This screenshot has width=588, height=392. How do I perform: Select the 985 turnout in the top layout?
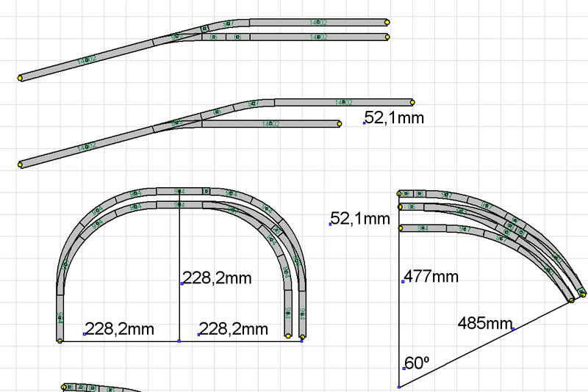pos(177,36)
